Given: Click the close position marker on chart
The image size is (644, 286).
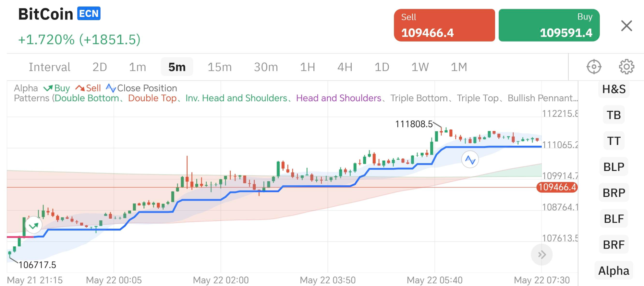Looking at the screenshot, I should pyautogui.click(x=470, y=160).
